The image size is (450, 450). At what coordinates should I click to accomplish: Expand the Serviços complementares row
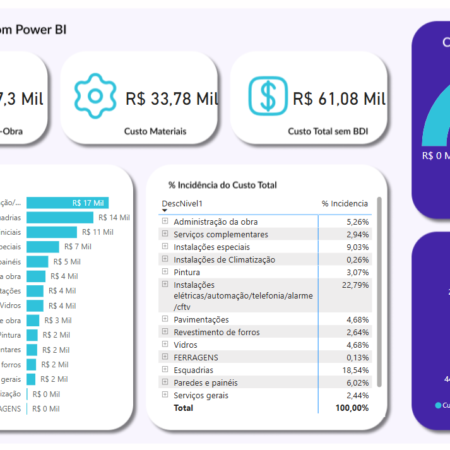coord(165,234)
